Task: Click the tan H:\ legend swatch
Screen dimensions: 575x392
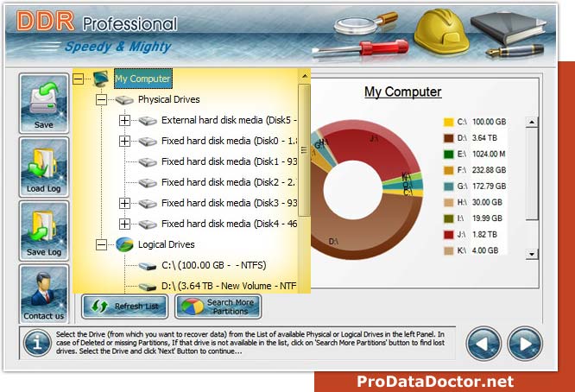Action: click(449, 202)
